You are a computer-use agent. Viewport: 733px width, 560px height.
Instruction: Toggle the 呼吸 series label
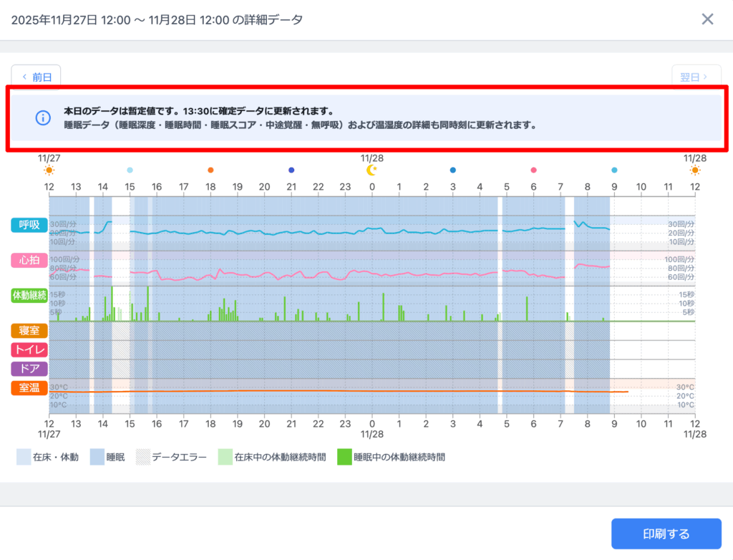(x=29, y=225)
